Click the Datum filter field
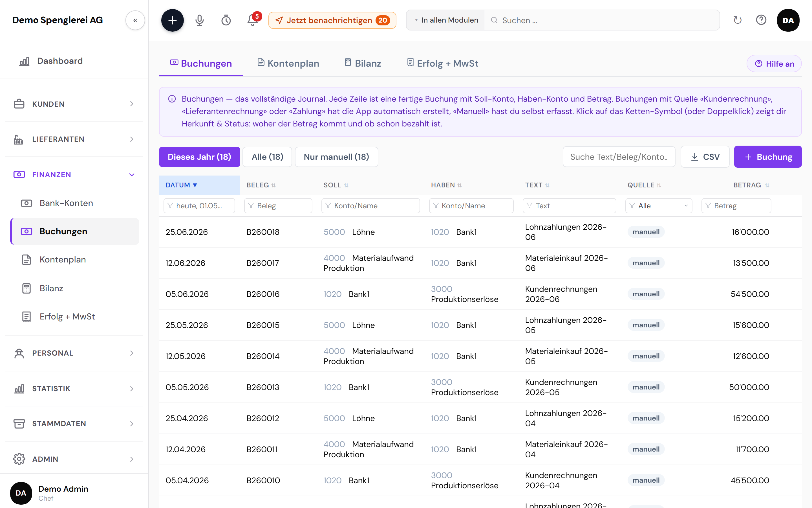Image resolution: width=812 pixels, height=508 pixels. [199, 206]
